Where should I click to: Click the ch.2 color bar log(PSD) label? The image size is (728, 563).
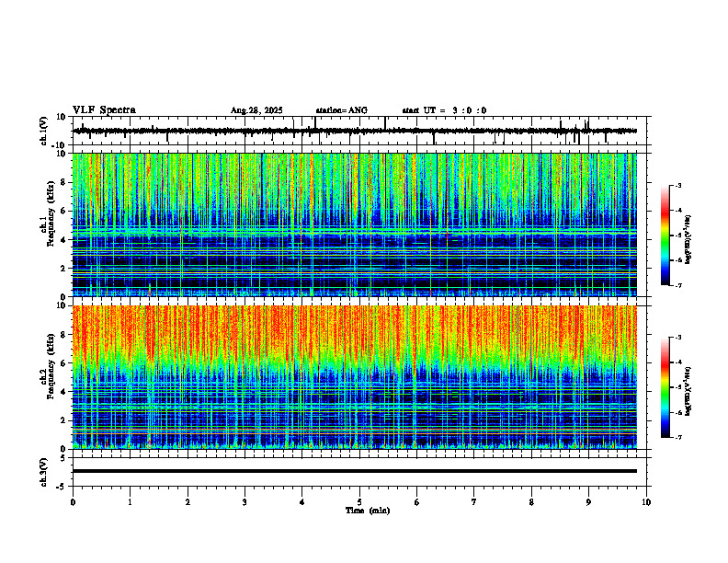coord(688,391)
